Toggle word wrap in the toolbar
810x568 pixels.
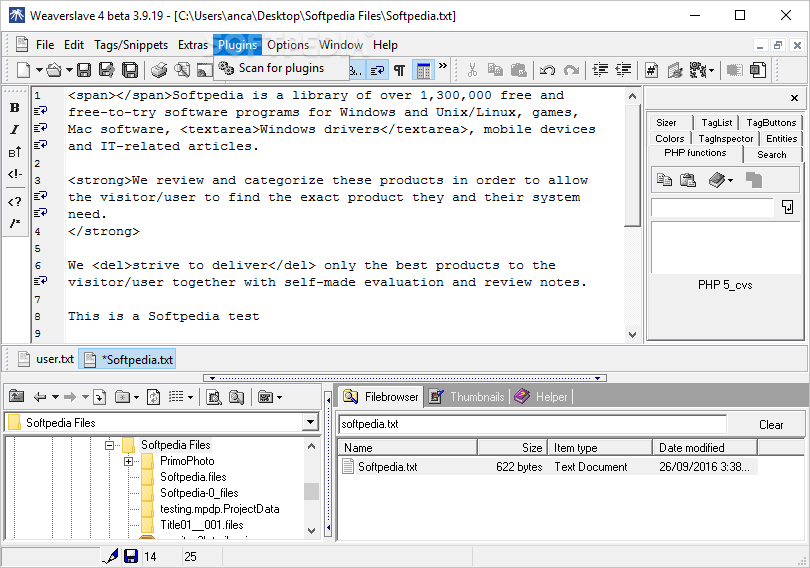pos(378,70)
